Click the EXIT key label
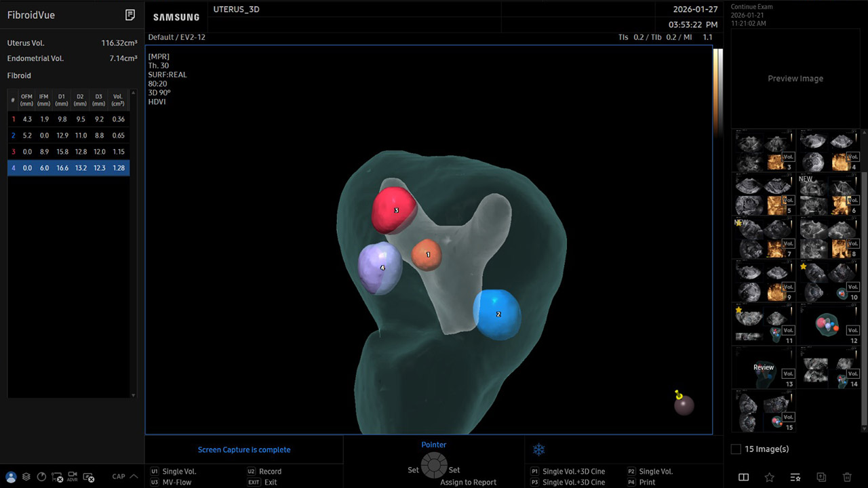 [254, 482]
